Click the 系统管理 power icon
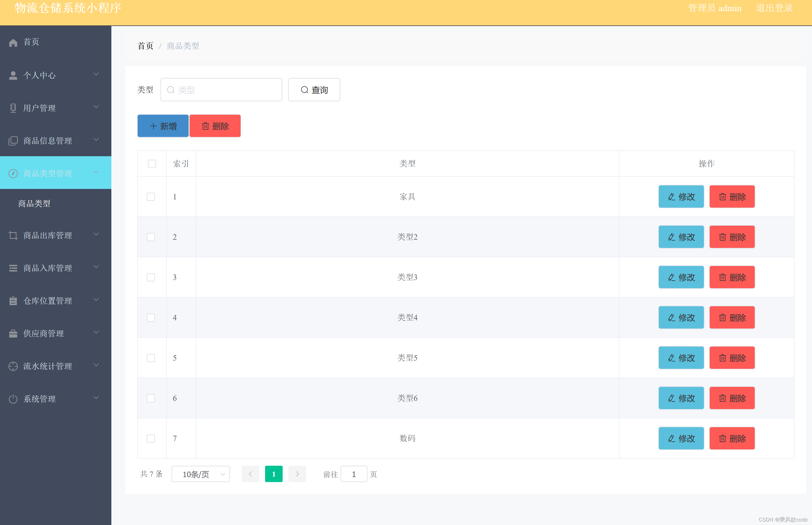 (x=13, y=399)
